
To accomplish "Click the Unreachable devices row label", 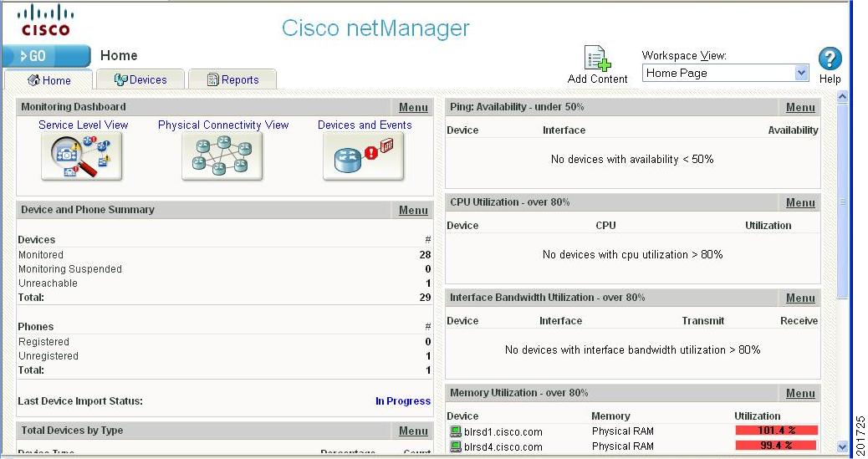I will click(48, 283).
